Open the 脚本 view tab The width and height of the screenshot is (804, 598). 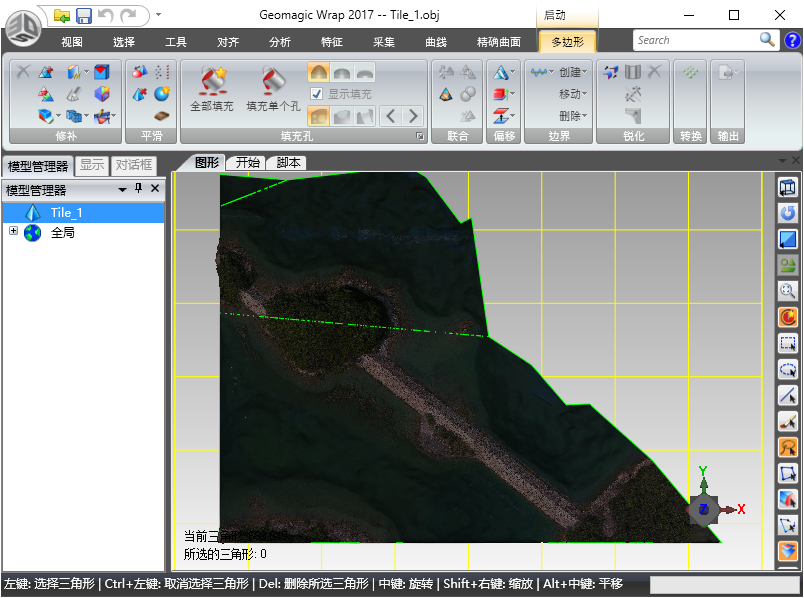pyautogui.click(x=288, y=163)
